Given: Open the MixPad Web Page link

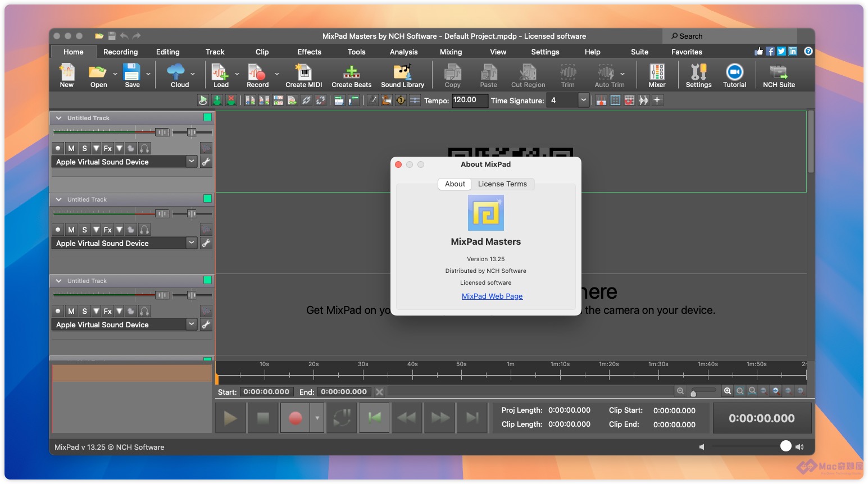Looking at the screenshot, I should pyautogui.click(x=492, y=296).
